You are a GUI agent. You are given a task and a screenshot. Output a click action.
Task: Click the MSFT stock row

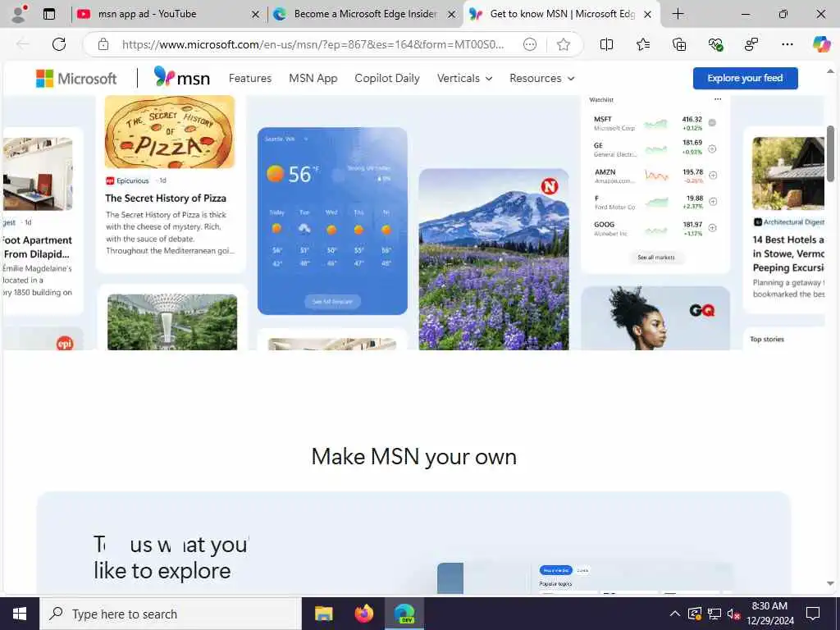click(x=655, y=123)
